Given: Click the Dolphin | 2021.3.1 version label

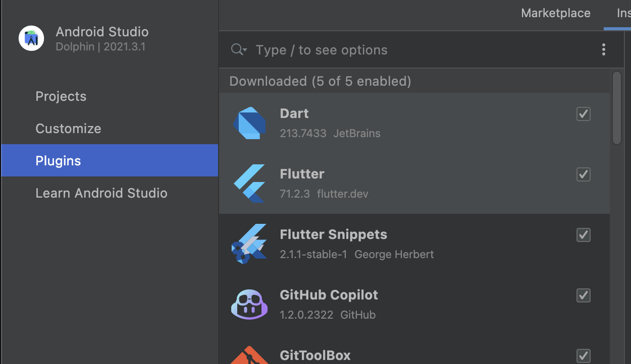Looking at the screenshot, I should point(100,47).
